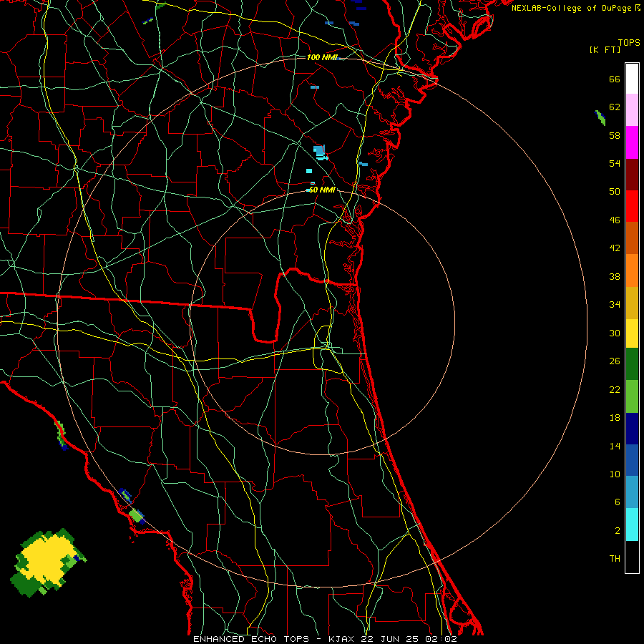This screenshot has width=644, height=644.
Task: Click the 58 legend value
Action: pyautogui.click(x=615, y=135)
